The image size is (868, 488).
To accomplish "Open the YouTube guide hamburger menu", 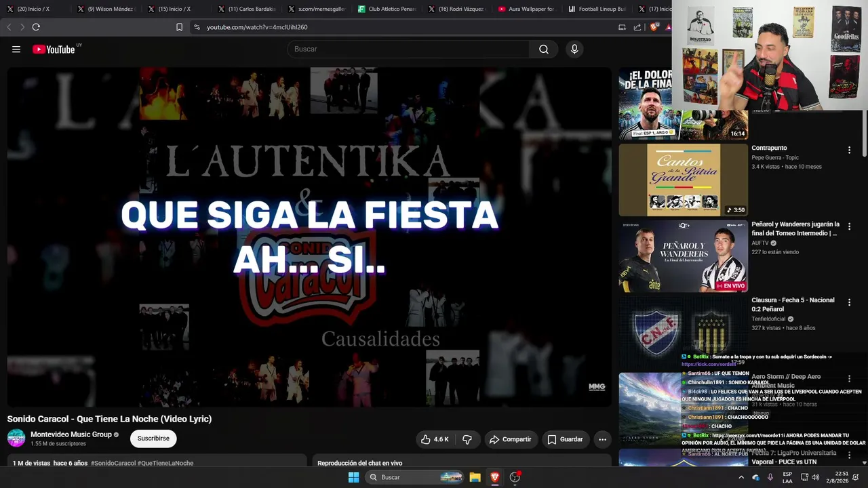I will coord(16,49).
